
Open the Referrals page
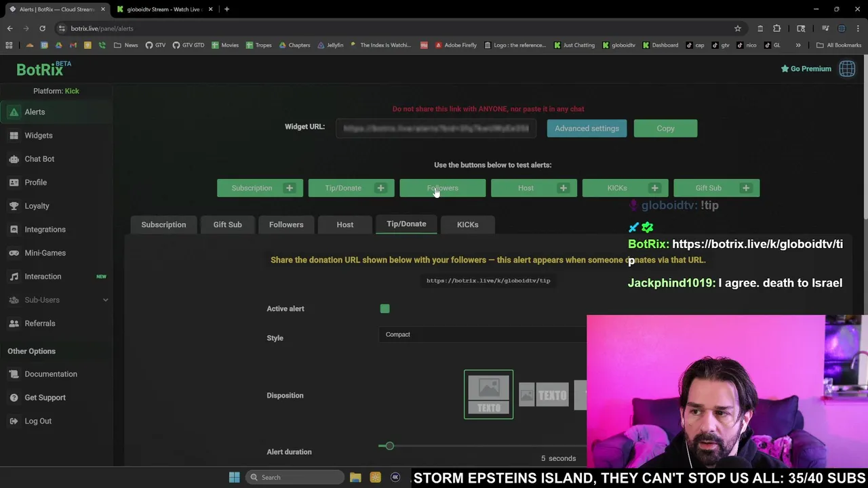click(39, 323)
